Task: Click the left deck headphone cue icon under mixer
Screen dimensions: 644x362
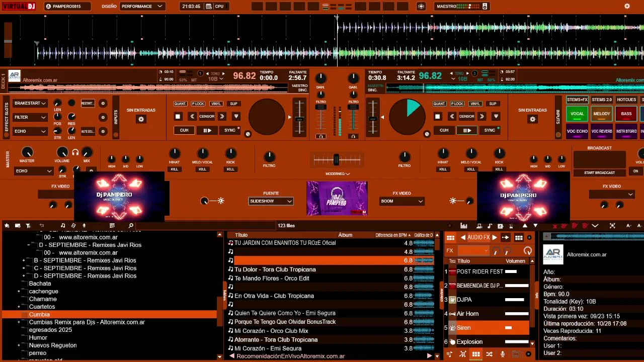Action: pyautogui.click(x=320, y=136)
